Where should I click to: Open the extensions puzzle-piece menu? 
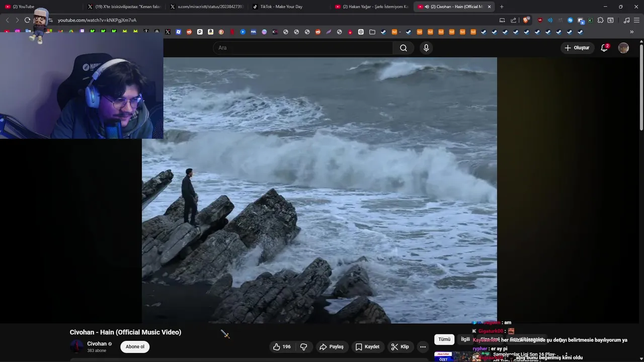(x=600, y=20)
